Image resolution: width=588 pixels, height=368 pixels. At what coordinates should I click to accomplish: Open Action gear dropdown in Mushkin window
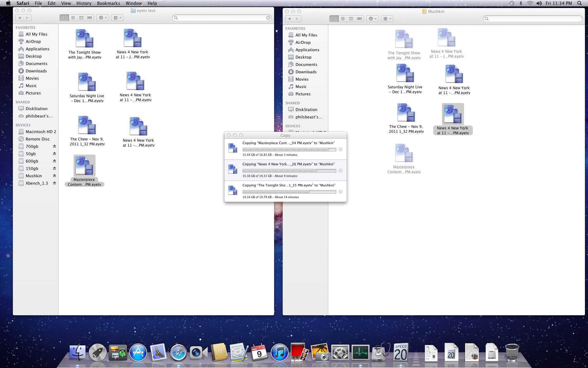point(372,19)
